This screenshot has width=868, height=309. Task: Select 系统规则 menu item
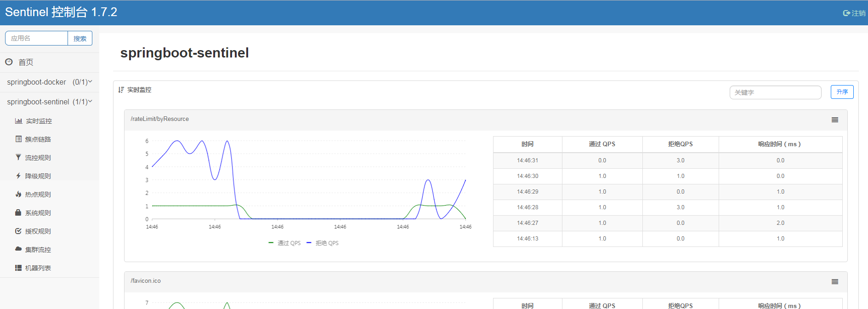[38, 213]
